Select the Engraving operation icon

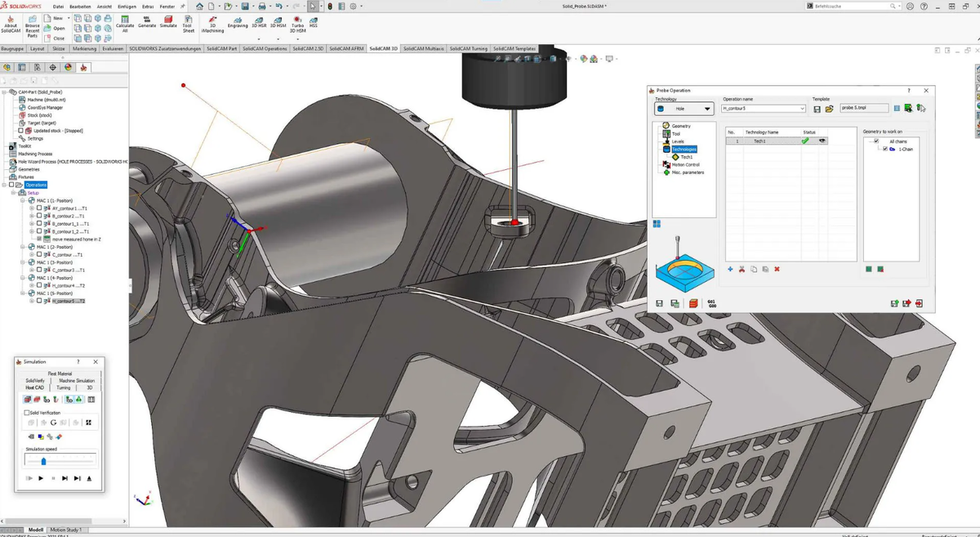click(238, 22)
